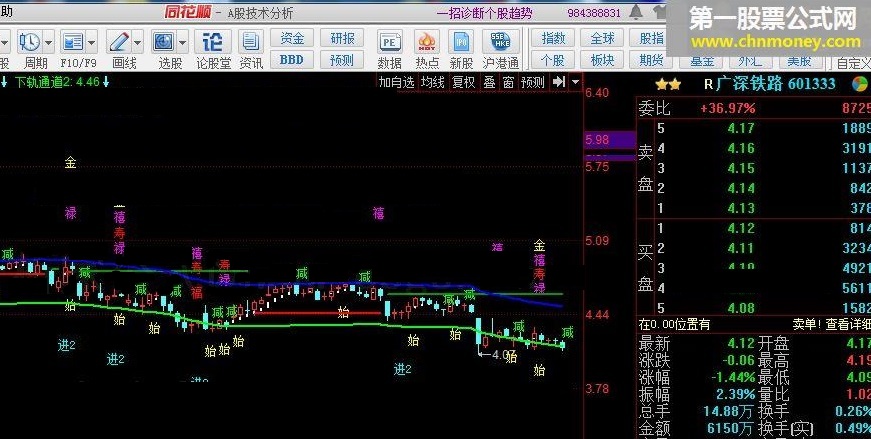Toggle the 叠 overlay option
This screenshot has width=871, height=439.
click(x=489, y=82)
